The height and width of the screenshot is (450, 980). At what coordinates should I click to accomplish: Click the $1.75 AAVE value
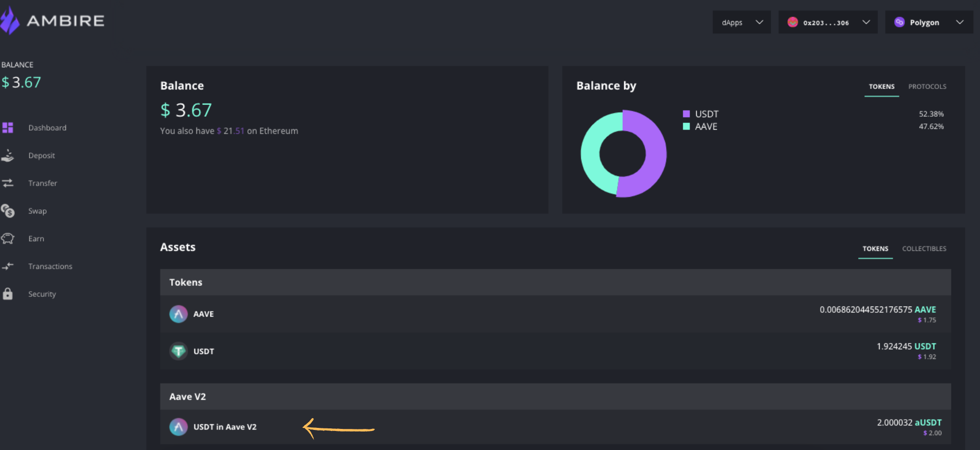(x=927, y=320)
